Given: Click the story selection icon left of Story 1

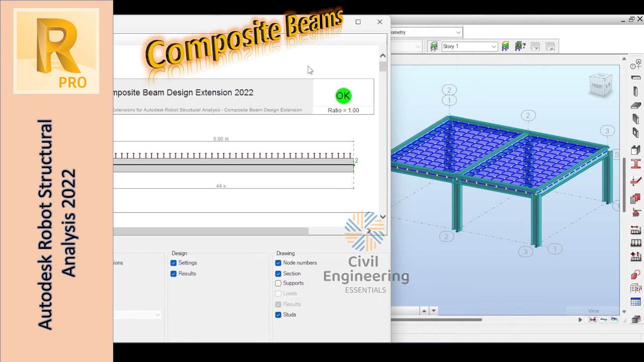Looking at the screenshot, I should pyautogui.click(x=434, y=46).
